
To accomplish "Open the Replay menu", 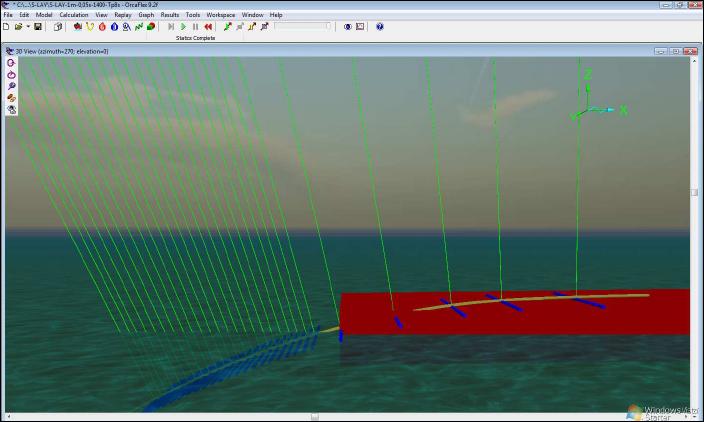I will pyautogui.click(x=123, y=16).
